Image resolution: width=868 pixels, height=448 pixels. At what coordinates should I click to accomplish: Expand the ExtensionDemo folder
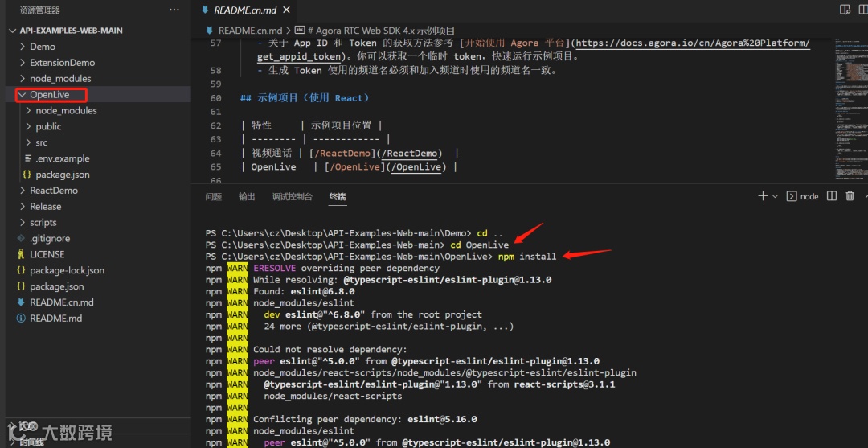62,63
